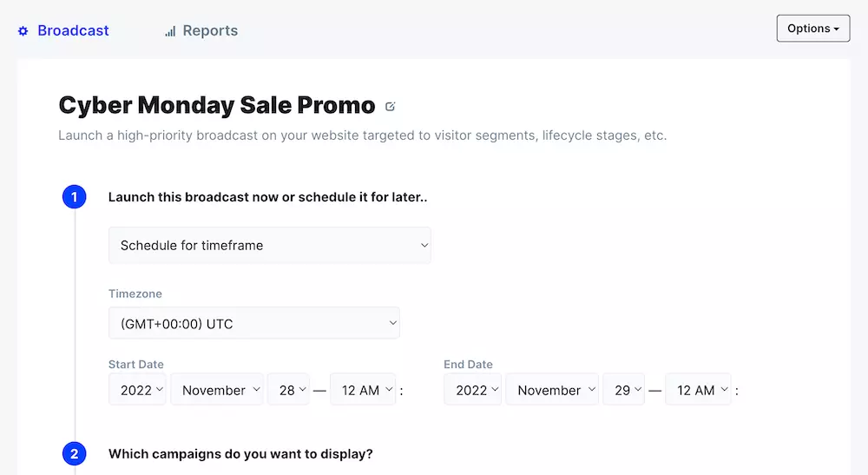Click the Reports bar chart icon
The image size is (868, 475).
point(170,31)
